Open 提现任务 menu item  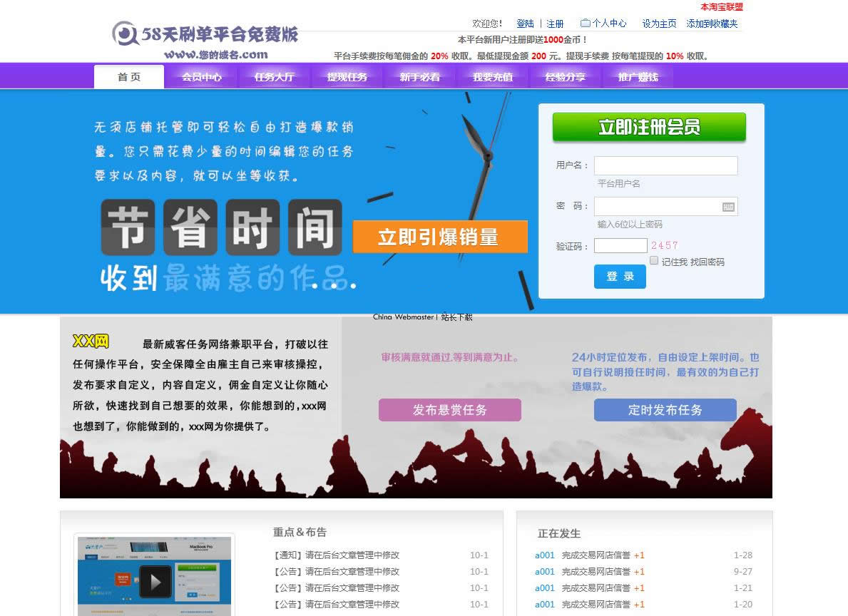(x=347, y=77)
